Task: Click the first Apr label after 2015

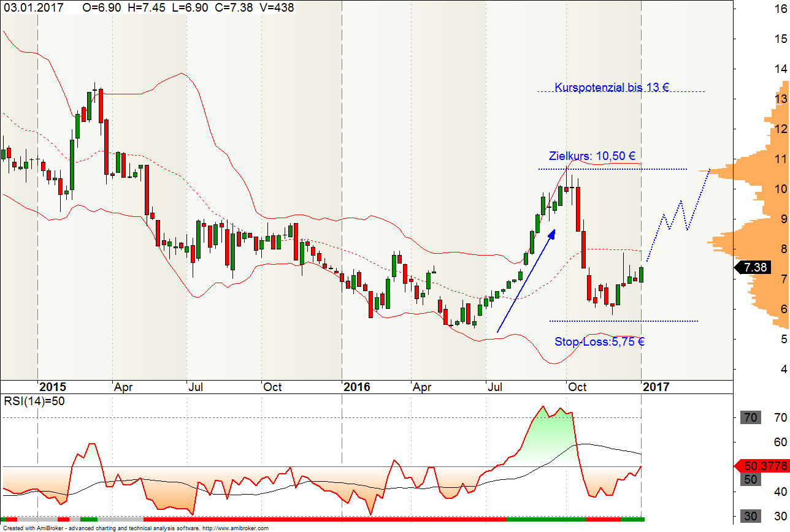Action: [x=125, y=387]
